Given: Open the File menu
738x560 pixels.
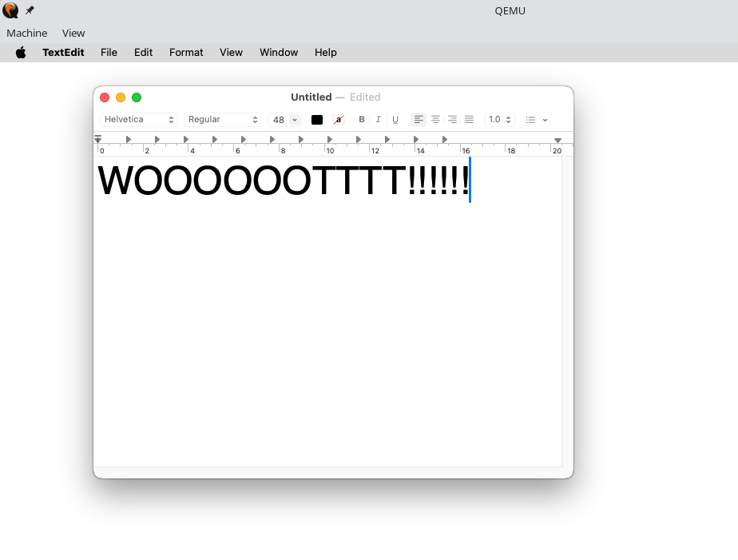Looking at the screenshot, I should (109, 53).
